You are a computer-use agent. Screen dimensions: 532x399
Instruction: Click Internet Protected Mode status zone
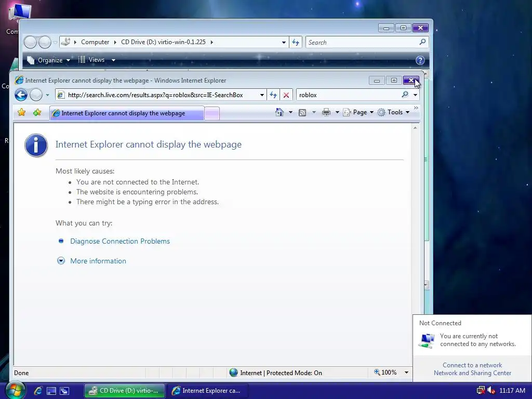point(275,373)
